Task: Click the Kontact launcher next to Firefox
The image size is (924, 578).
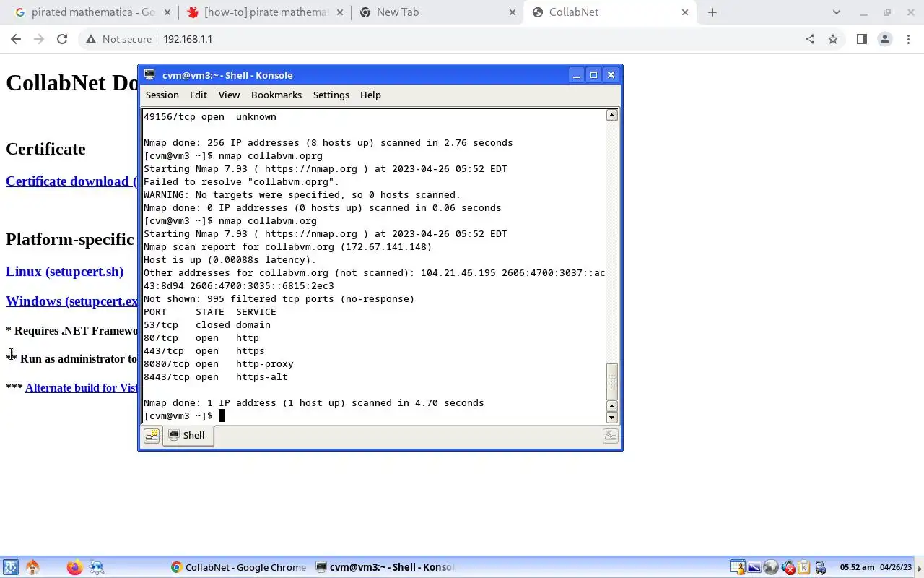Action: click(96, 567)
